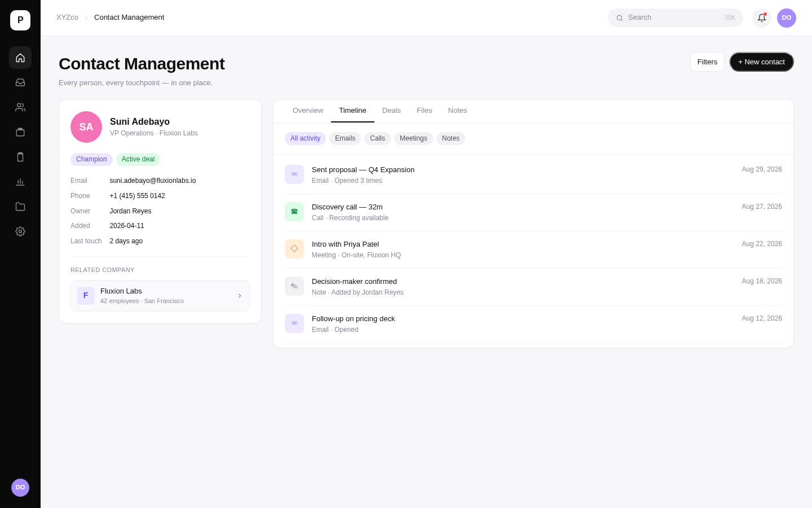Click the phone number +1 (415) 555 0142
This screenshot has height=508, width=812.
click(138, 196)
